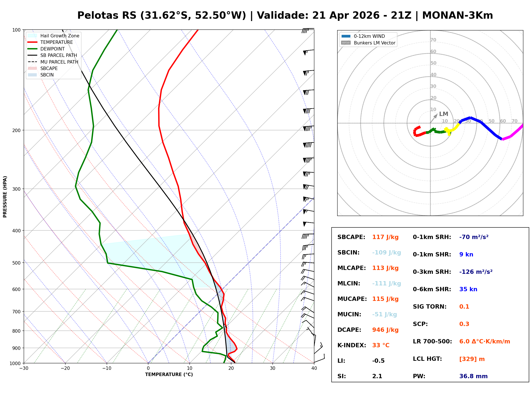
Task: Click the 0-6km SHR value 35 kn
Action: 468,289
